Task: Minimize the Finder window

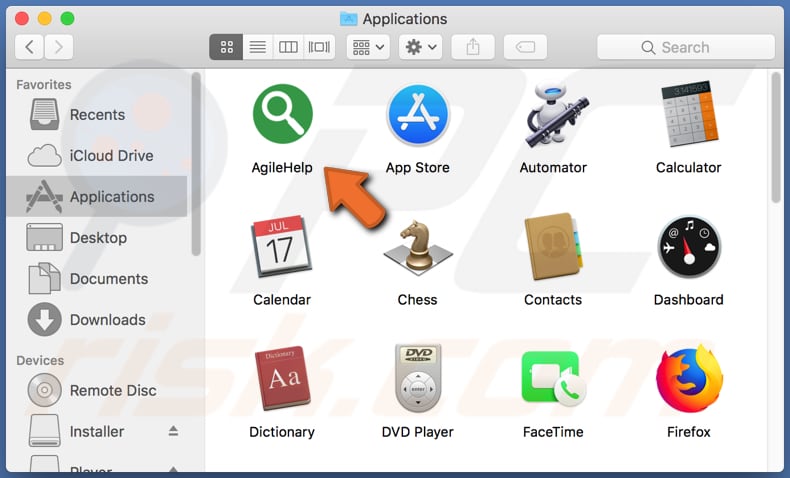Action: pos(45,19)
